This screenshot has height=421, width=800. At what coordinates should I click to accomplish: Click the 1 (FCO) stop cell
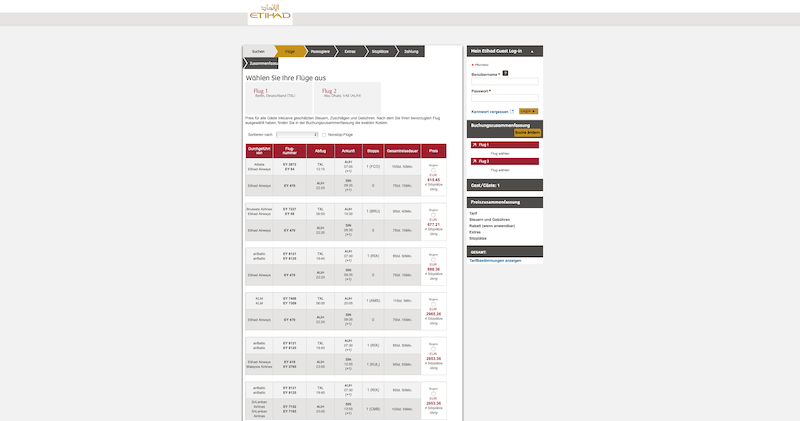click(x=373, y=167)
